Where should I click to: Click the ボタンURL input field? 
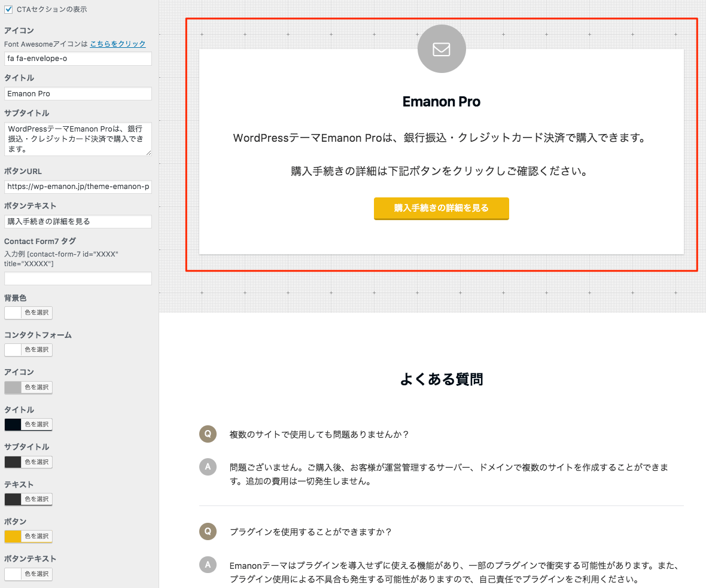[78, 187]
